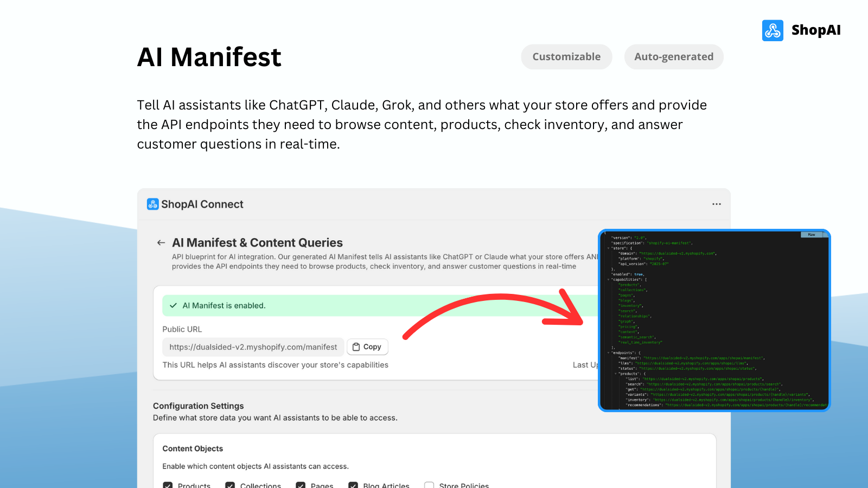Click the back arrow beside AI Manifest & Content Queries
Screen dimensions: 868x488
tap(161, 242)
